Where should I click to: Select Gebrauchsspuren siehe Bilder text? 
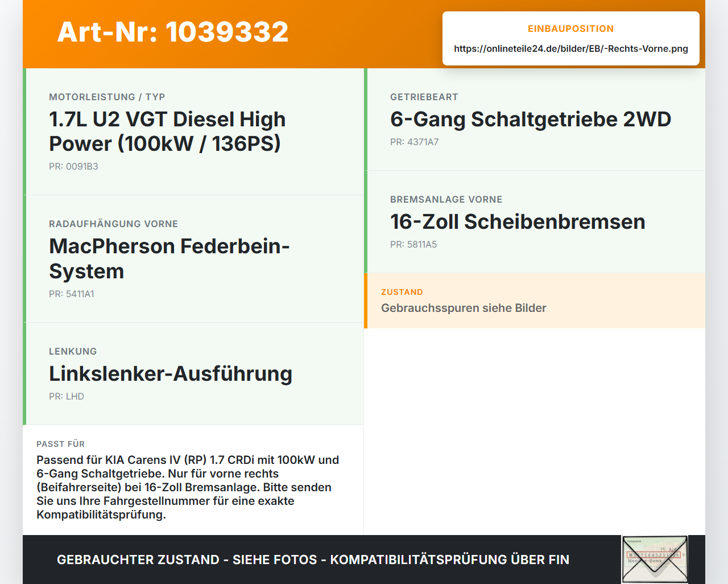(x=464, y=308)
